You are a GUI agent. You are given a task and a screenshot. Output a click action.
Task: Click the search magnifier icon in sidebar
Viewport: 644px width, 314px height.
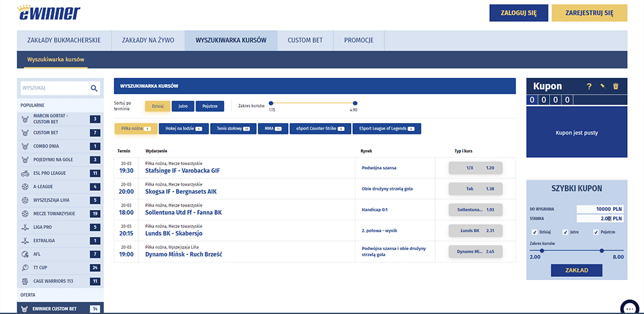(94, 89)
